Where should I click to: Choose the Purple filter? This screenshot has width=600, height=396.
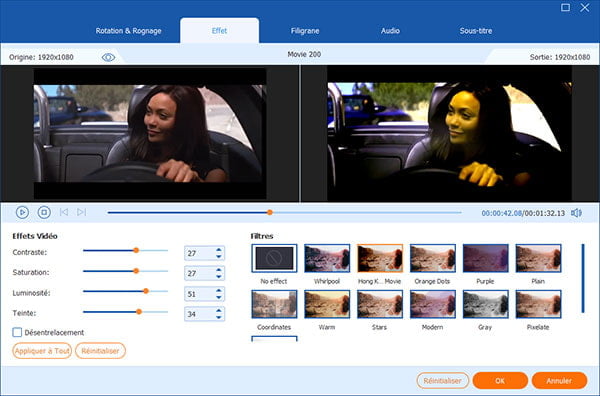coord(485,258)
